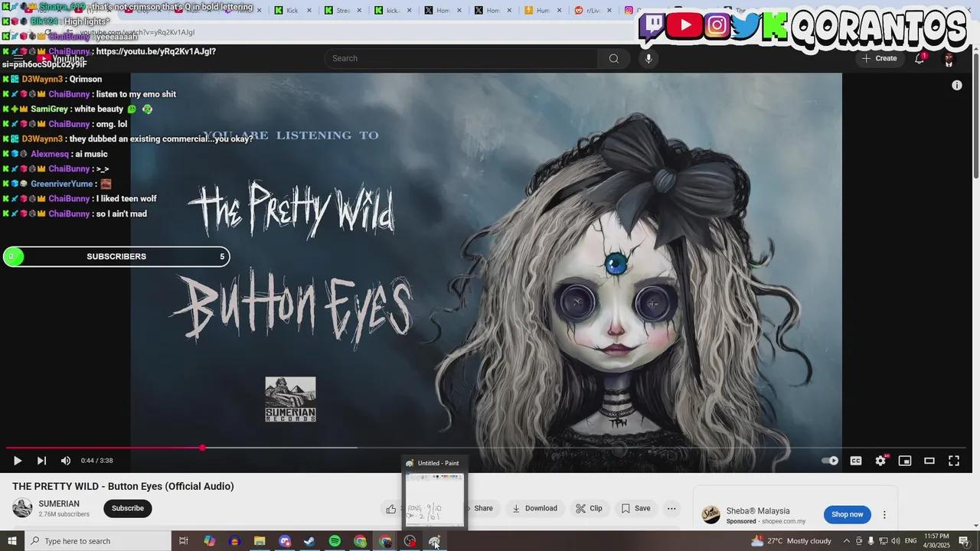
Task: Click the page vertical scrollbar
Action: 975,115
